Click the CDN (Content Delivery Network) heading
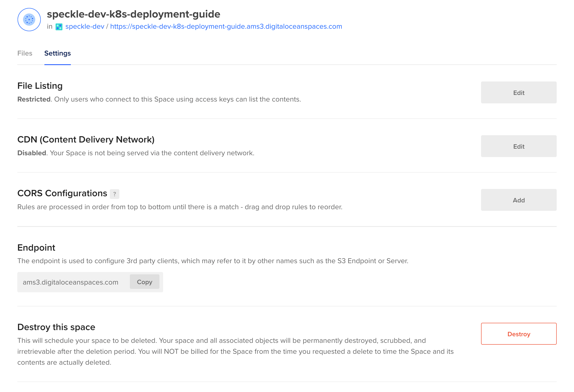 tap(86, 140)
